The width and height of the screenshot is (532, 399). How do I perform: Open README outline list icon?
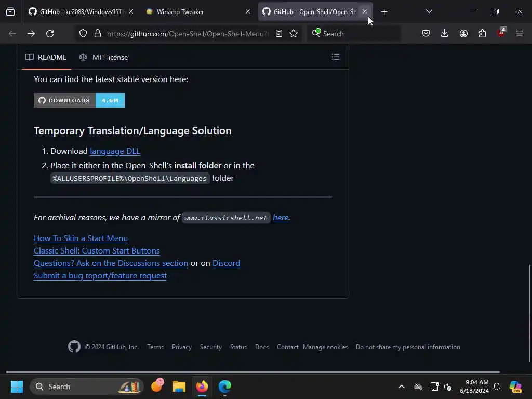click(336, 57)
